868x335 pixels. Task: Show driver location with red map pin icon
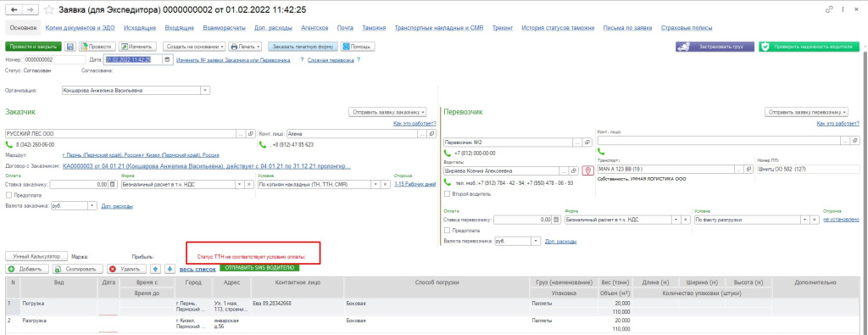(x=588, y=170)
